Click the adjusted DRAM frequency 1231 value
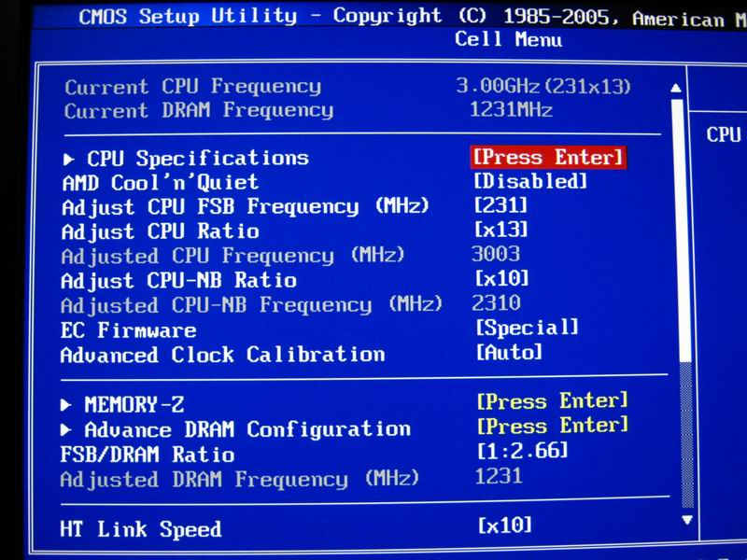Image resolution: width=747 pixels, height=560 pixels. coord(499,476)
